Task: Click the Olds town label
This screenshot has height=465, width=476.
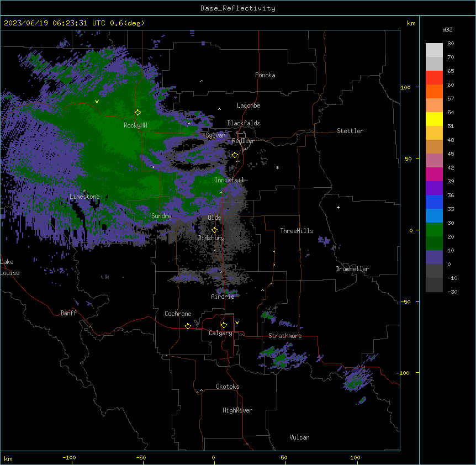Action: click(214, 218)
